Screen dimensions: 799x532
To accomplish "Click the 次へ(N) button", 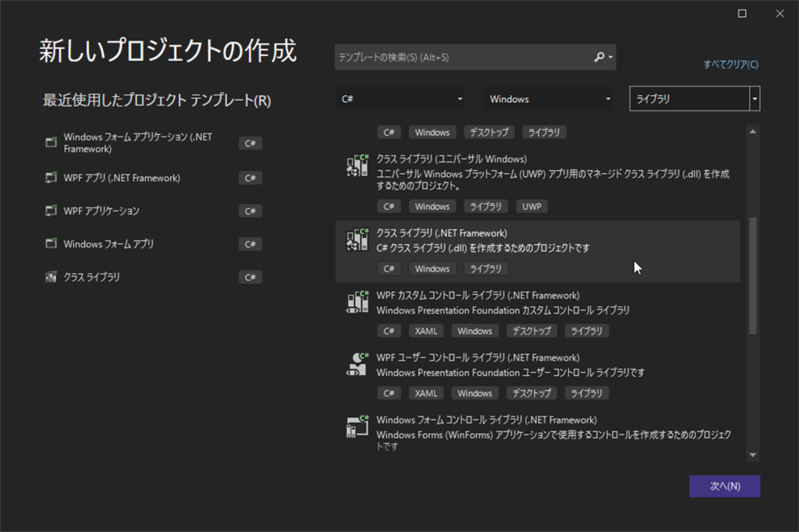I will pos(724,486).
